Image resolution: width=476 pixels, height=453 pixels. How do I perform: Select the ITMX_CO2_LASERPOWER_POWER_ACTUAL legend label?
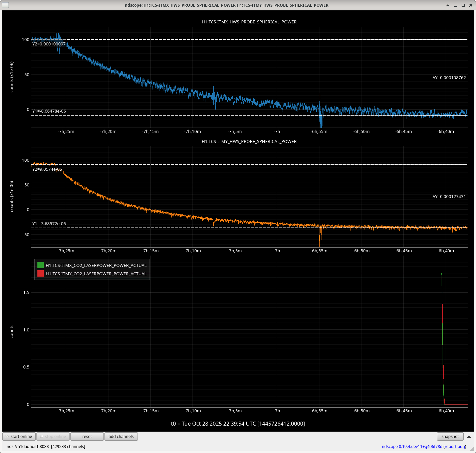pyautogui.click(x=96, y=265)
